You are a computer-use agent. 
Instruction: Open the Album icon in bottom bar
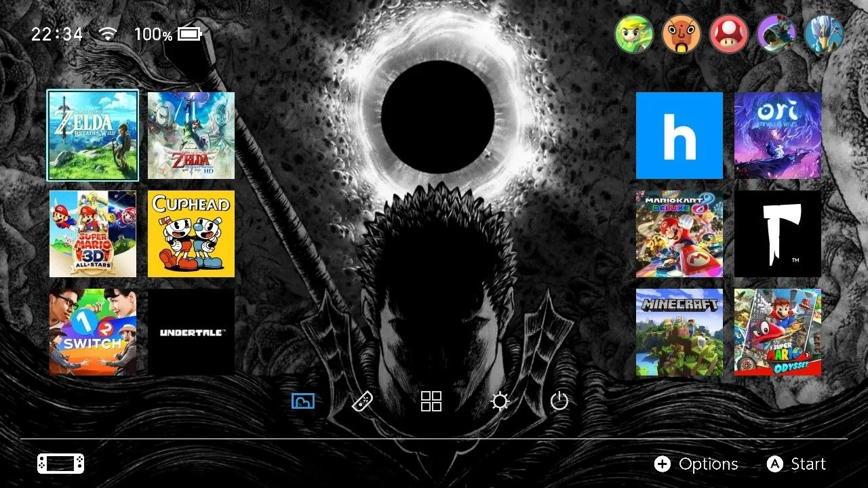click(303, 401)
